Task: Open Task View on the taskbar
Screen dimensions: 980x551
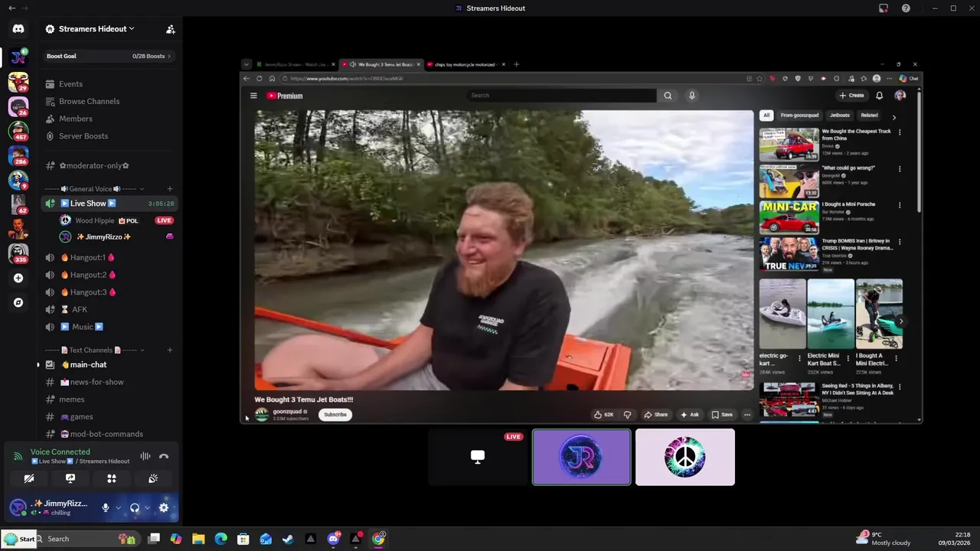Action: (x=154, y=539)
